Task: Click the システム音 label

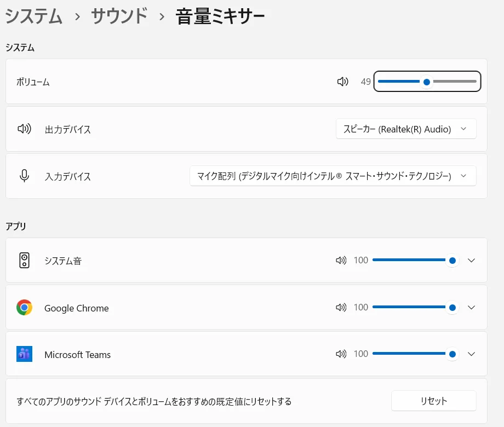Action: click(x=63, y=261)
